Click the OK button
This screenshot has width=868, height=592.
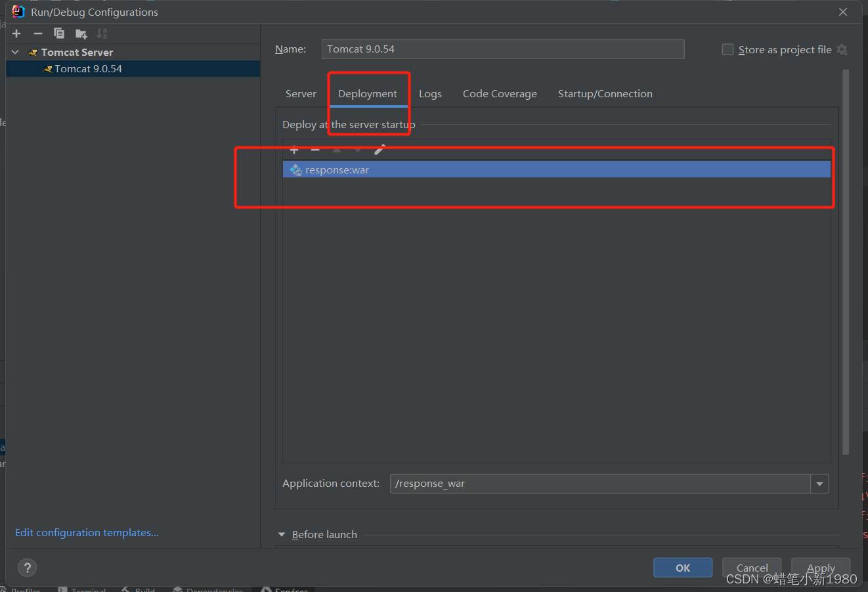pyautogui.click(x=683, y=568)
